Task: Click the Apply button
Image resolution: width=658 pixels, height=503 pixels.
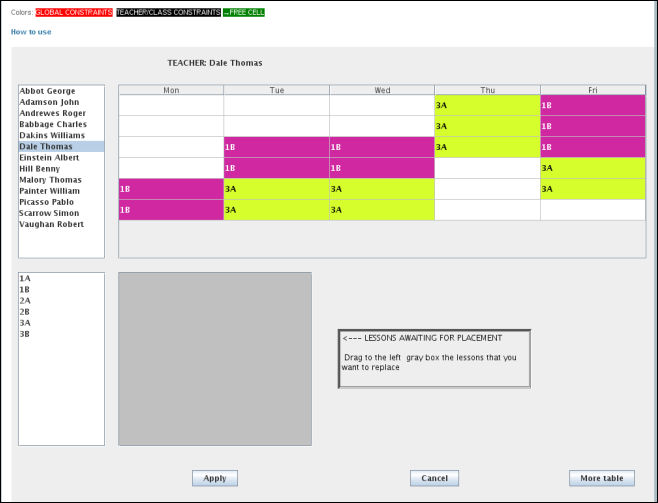Action: 215,478
